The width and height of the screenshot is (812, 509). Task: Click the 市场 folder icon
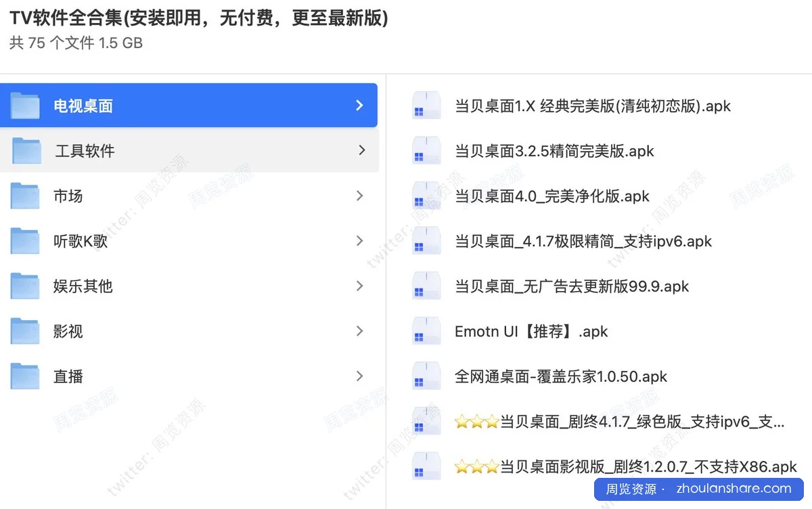tap(25, 196)
